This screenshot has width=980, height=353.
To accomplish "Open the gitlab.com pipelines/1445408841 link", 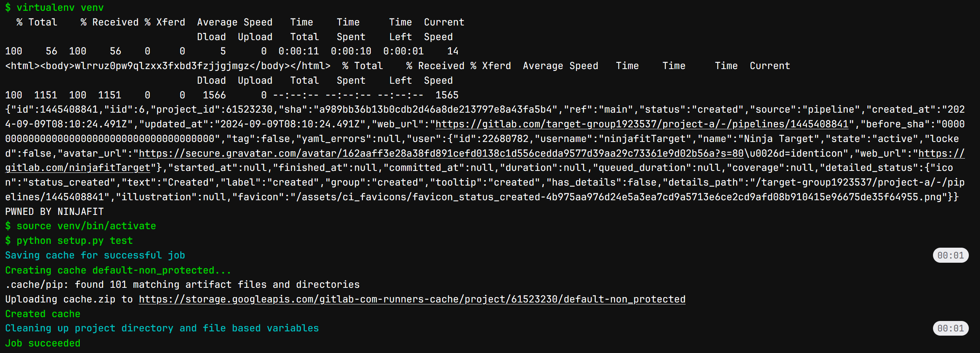I will [642, 124].
